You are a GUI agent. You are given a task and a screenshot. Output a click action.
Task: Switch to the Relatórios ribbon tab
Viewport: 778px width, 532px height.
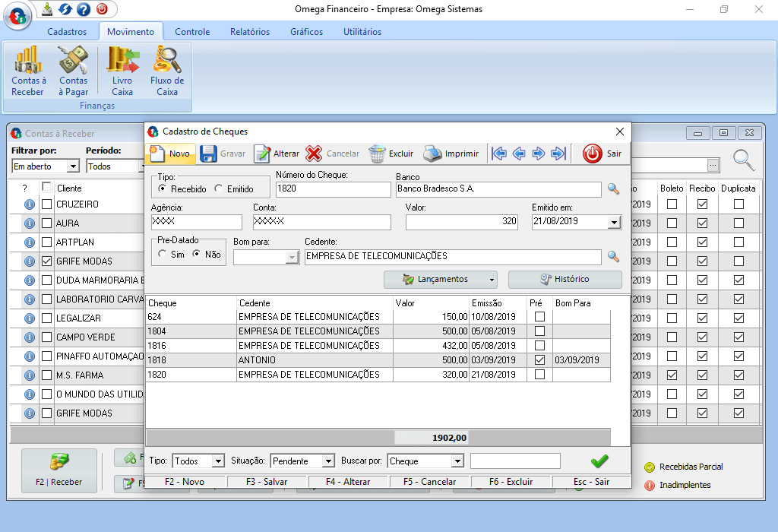[x=250, y=32]
